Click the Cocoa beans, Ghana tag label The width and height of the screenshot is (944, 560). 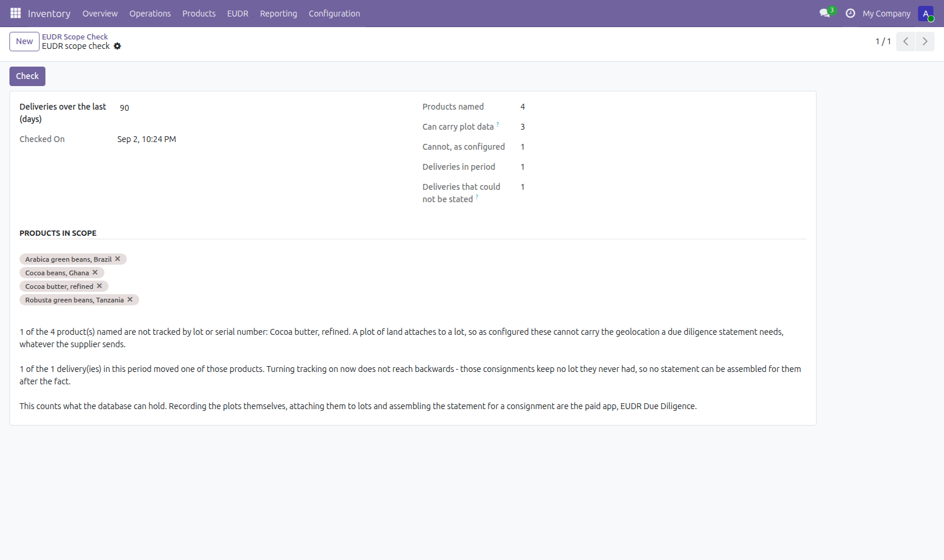tap(57, 272)
